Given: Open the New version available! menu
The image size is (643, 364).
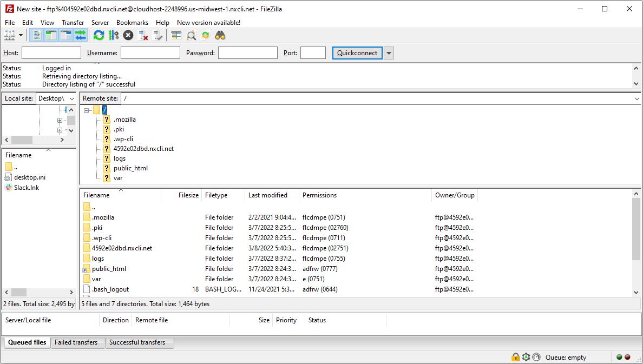Looking at the screenshot, I should click(x=209, y=23).
